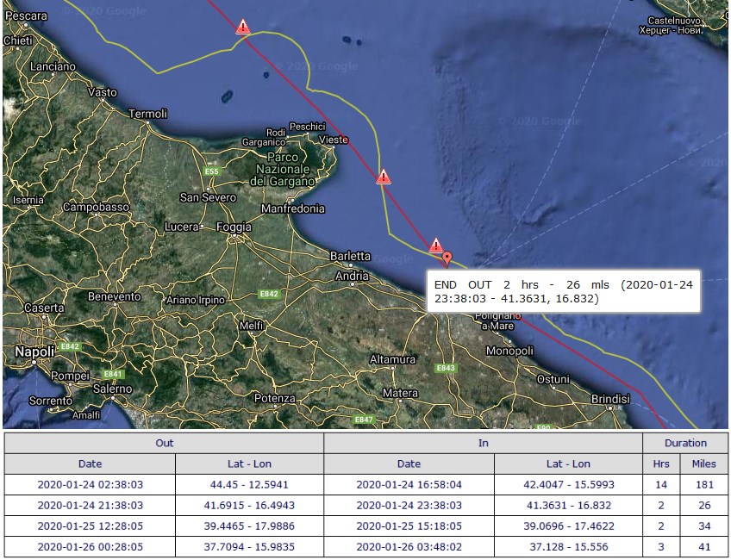The image size is (731, 560).
Task: Click coordinates 37.128 - 15.556
Action: [x=568, y=546]
